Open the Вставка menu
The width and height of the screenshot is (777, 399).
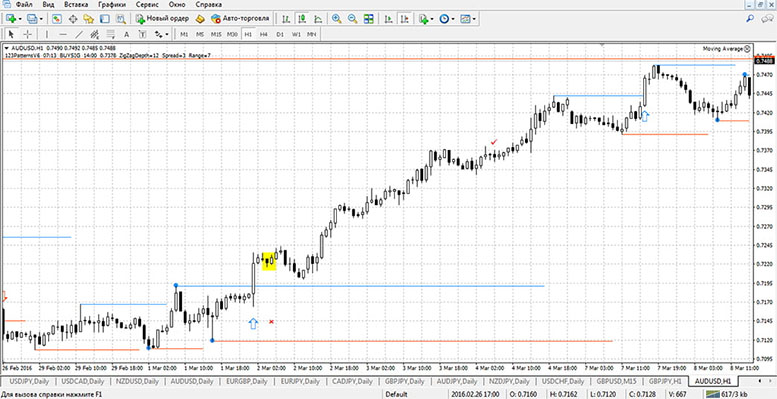[76, 4]
